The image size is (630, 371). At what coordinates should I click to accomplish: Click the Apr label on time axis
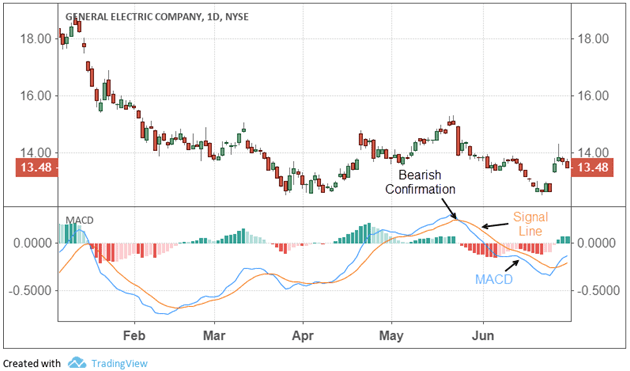point(303,336)
